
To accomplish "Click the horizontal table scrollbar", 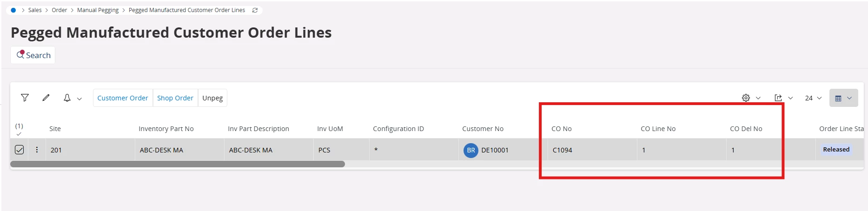I will [178, 164].
